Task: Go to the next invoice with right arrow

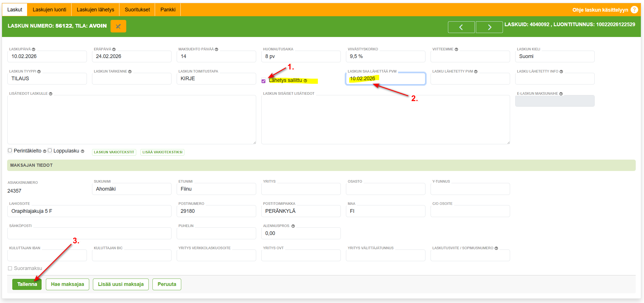Action: coord(489,27)
